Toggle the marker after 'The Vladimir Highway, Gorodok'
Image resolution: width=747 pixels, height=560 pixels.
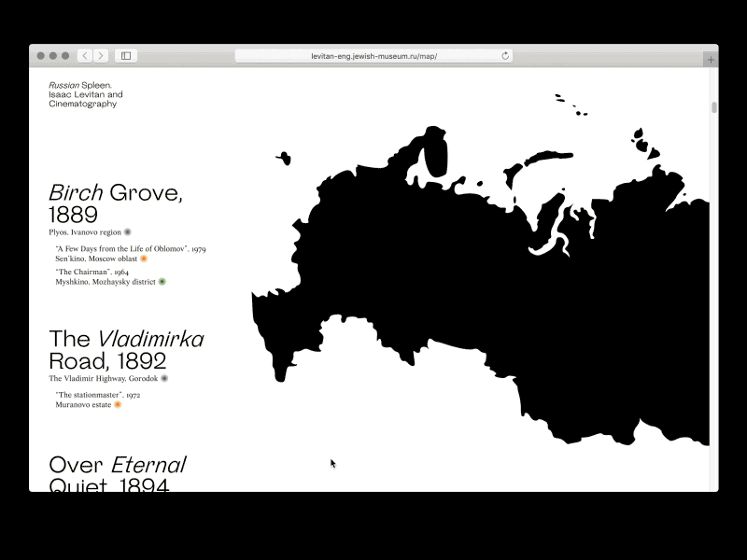click(165, 380)
